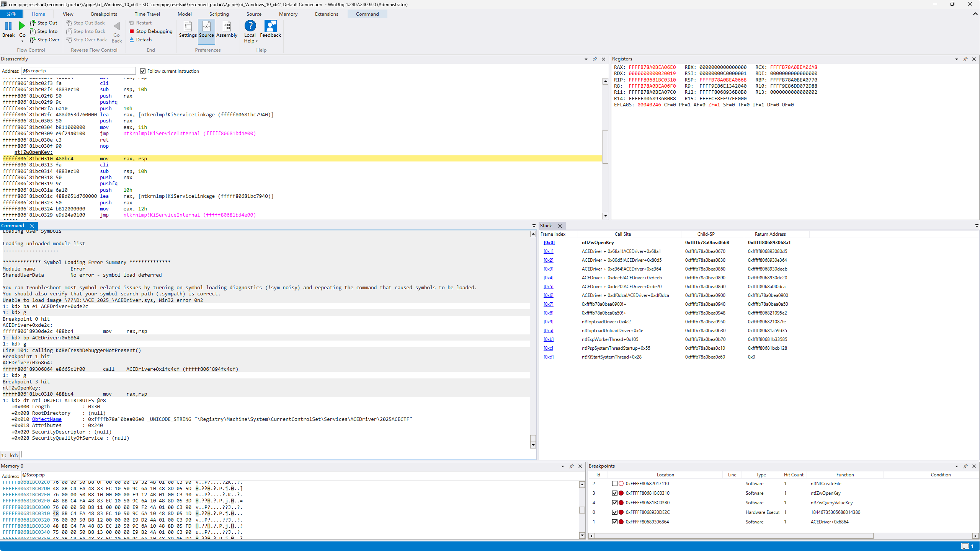Click the Step Into Back icon
The image size is (980, 551).
(69, 31)
